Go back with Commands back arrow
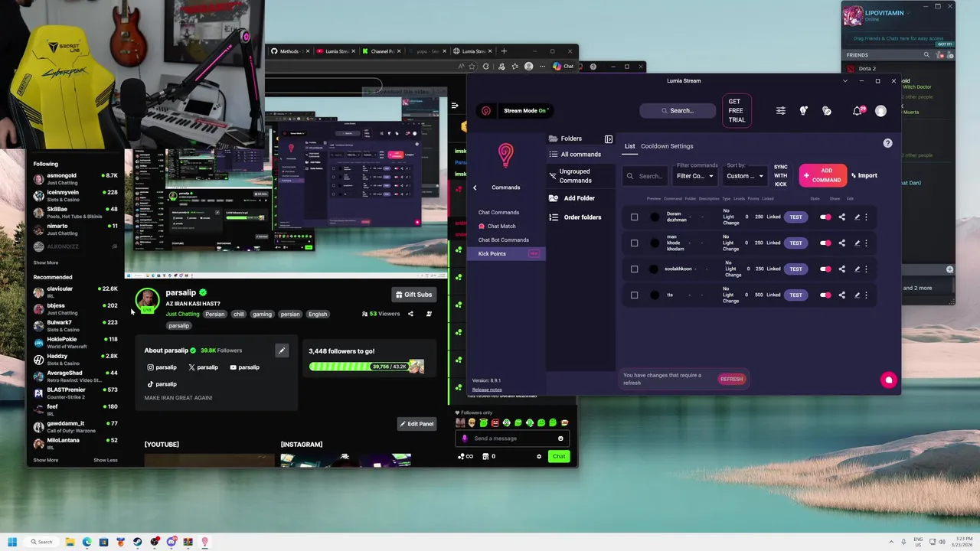This screenshot has height=551, width=980. coord(475,187)
